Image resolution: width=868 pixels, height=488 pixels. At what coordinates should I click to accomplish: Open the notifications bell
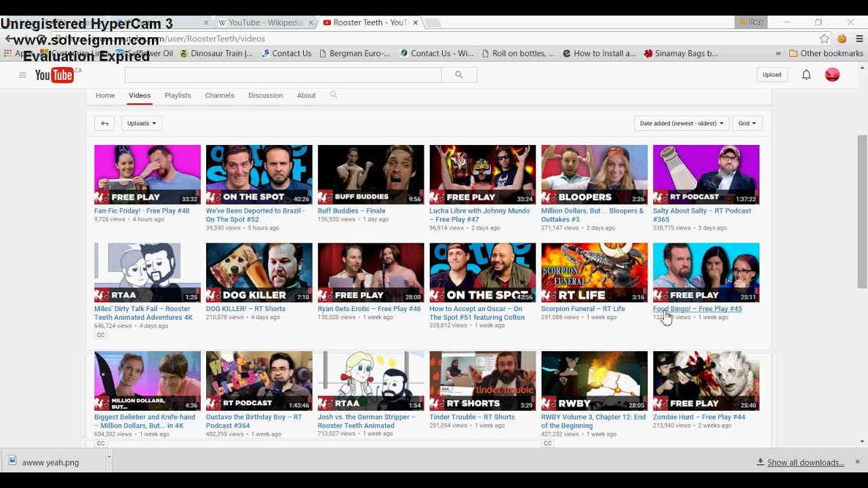(x=806, y=75)
